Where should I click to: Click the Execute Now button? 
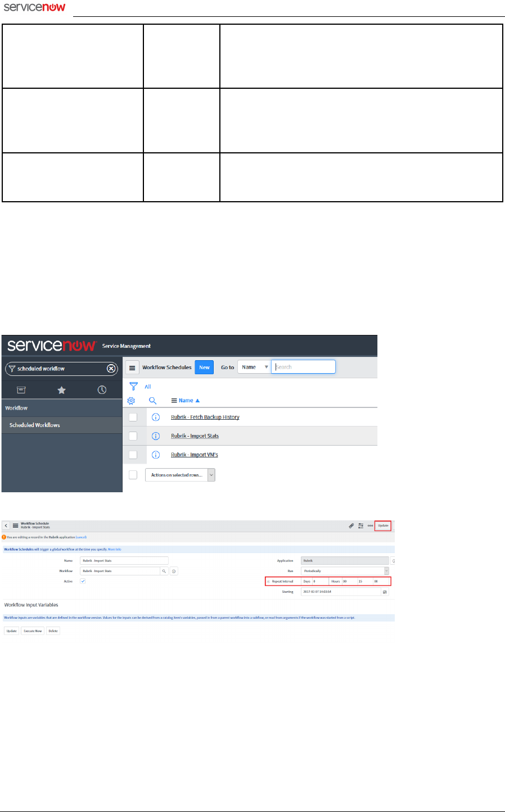[33, 631]
